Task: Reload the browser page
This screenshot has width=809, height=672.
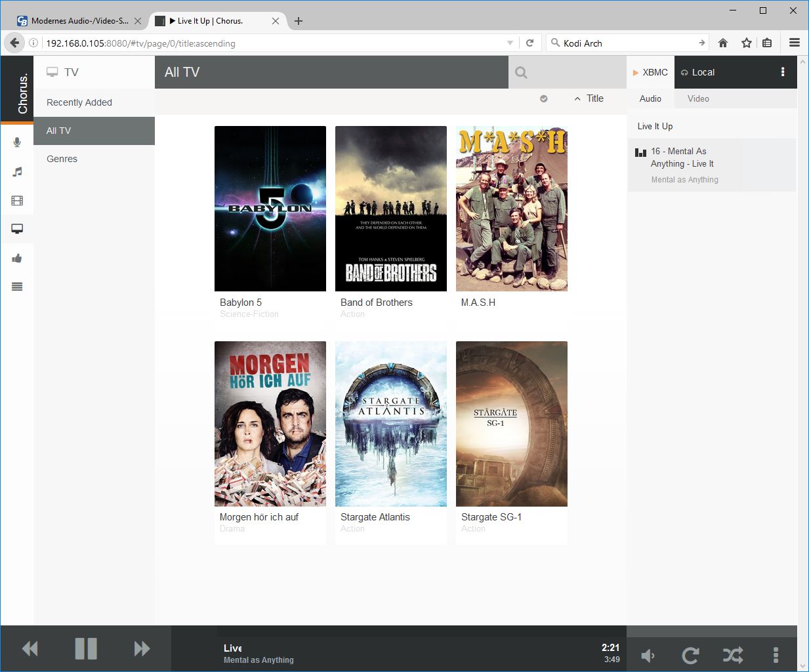Action: point(530,43)
